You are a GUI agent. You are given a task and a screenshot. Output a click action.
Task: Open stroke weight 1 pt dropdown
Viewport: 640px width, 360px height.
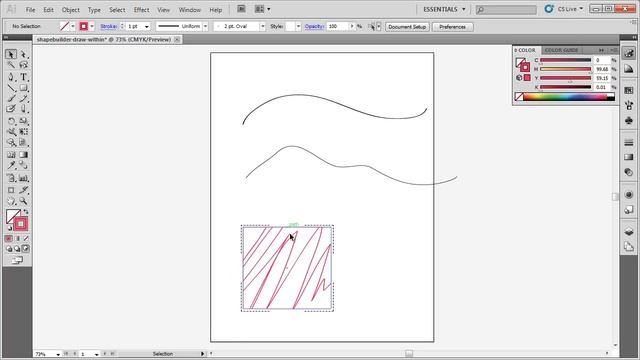point(147,27)
